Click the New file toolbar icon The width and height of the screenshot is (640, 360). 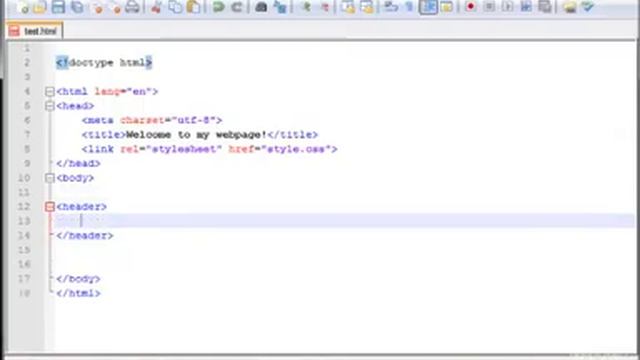click(x=24, y=7)
